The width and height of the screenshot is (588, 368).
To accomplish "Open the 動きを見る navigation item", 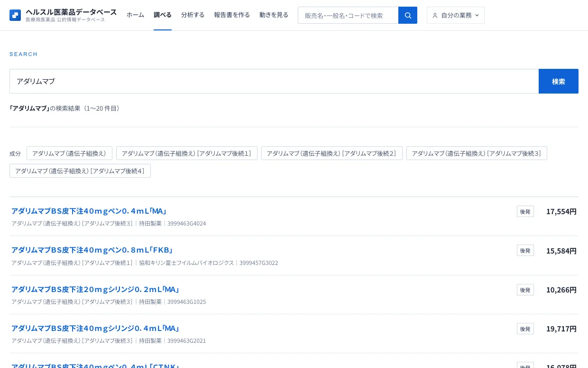I will click(x=274, y=15).
